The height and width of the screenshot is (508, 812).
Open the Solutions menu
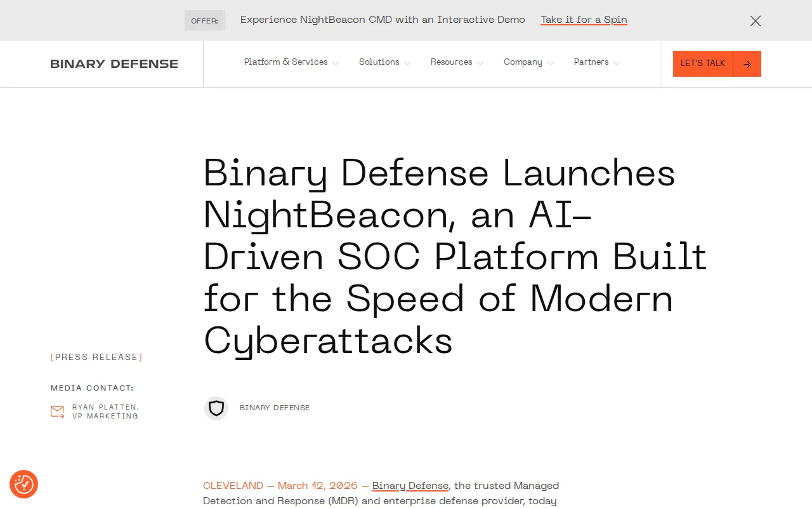tap(379, 62)
